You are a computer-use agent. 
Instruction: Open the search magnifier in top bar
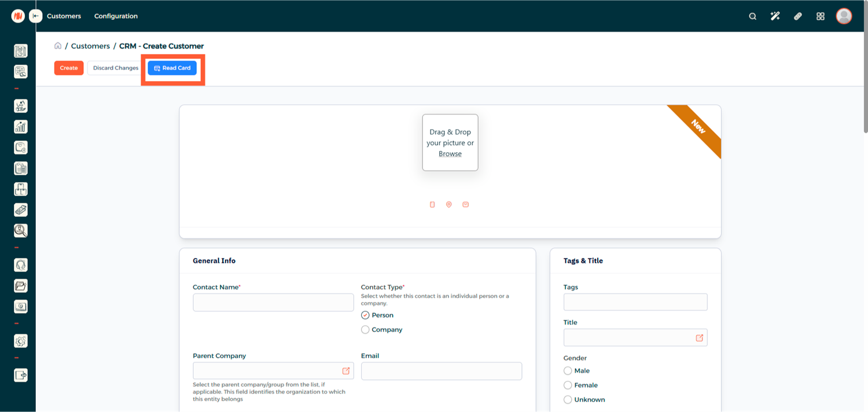pyautogui.click(x=752, y=16)
